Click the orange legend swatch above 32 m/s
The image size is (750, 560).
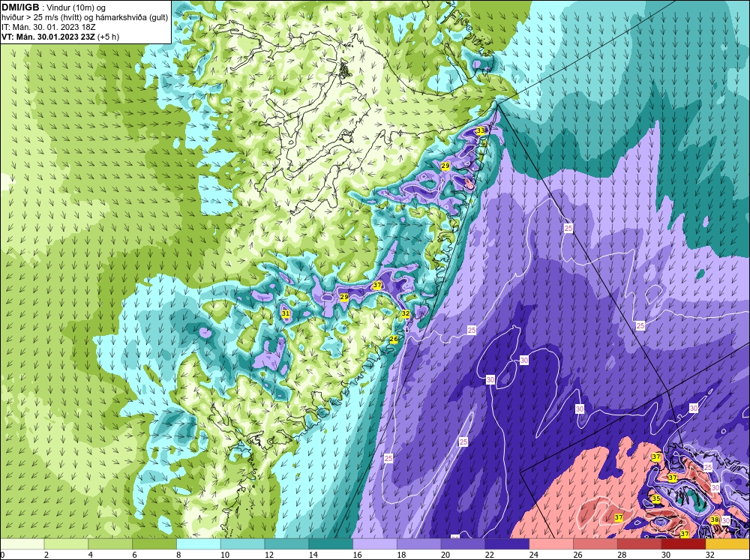point(728,544)
